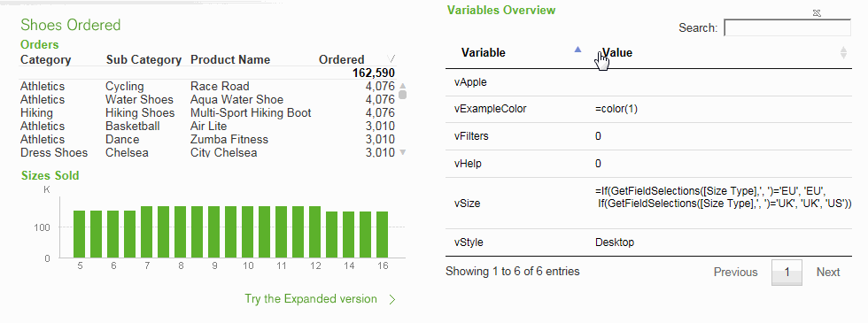The width and height of the screenshot is (868, 323).
Task: Click the Product Name column header
Action: tap(230, 60)
